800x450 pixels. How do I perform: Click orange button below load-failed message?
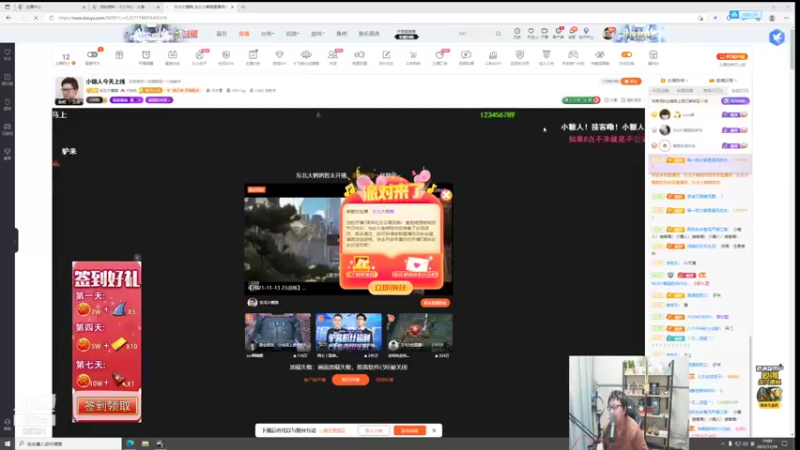click(x=351, y=380)
